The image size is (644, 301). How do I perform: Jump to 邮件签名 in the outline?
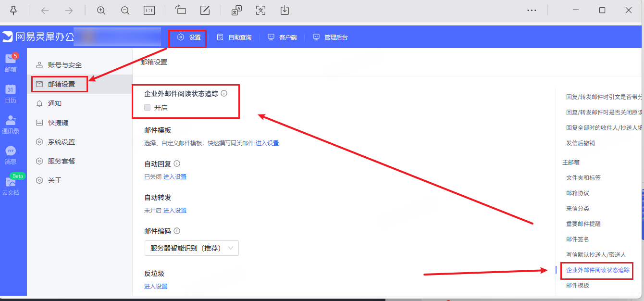[x=578, y=239]
